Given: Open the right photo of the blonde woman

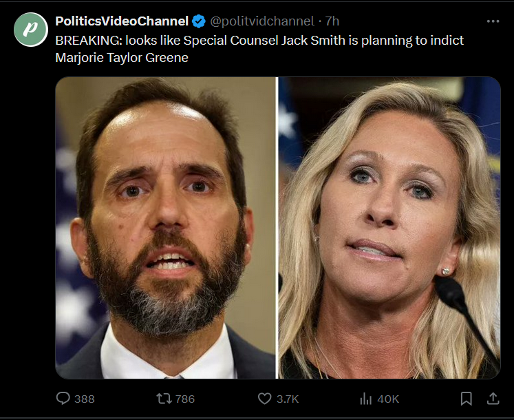Looking at the screenshot, I should click(389, 227).
